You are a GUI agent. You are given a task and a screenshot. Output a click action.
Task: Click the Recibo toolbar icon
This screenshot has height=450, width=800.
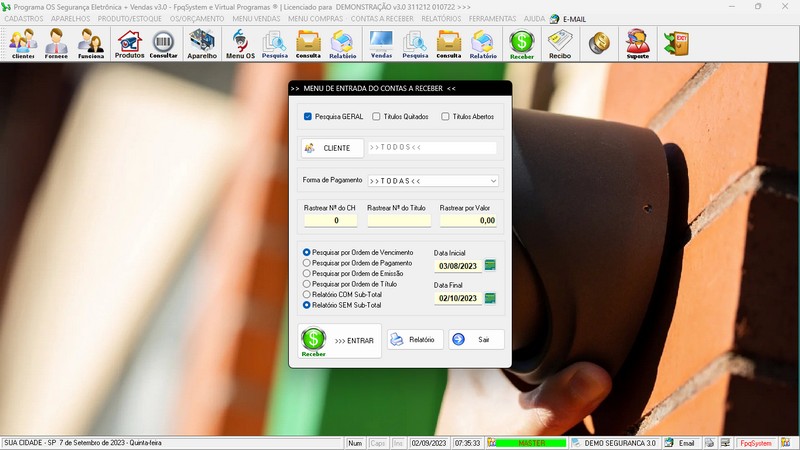[x=561, y=44]
